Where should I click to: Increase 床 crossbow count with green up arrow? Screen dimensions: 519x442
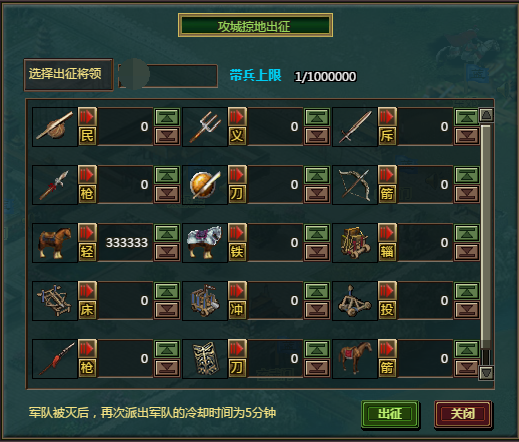tap(167, 291)
